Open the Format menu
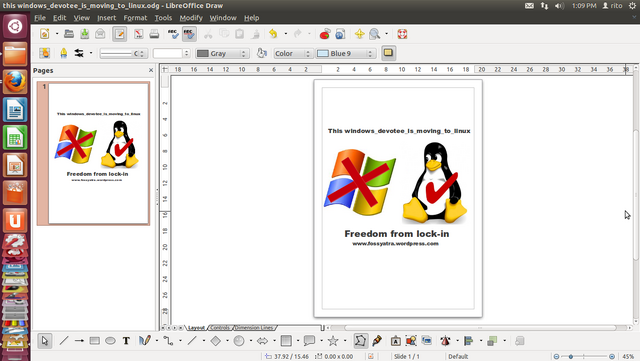Screen dimensions: 640x361 (x=135, y=18)
